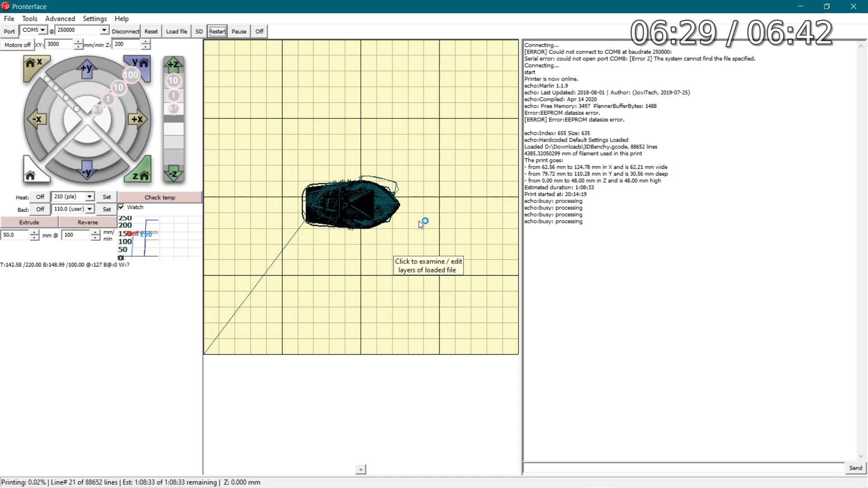Send the typed G-code command
868x488 pixels.
click(856, 469)
